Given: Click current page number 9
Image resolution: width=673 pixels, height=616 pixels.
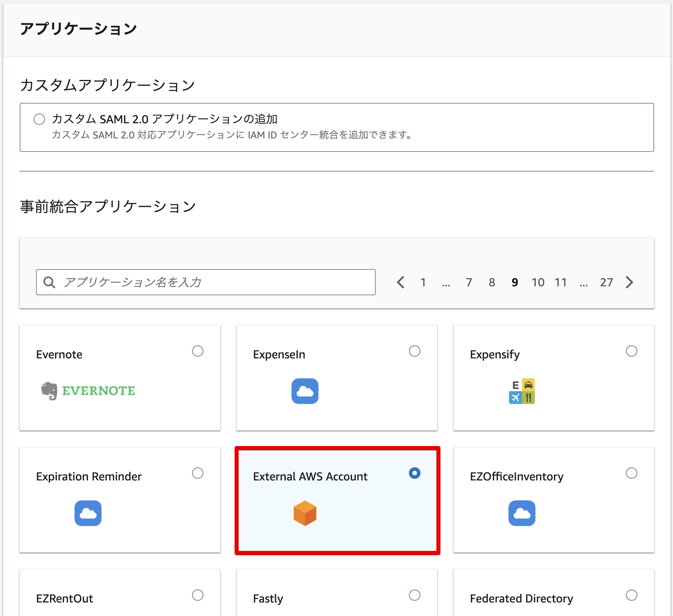Looking at the screenshot, I should coord(515,282).
